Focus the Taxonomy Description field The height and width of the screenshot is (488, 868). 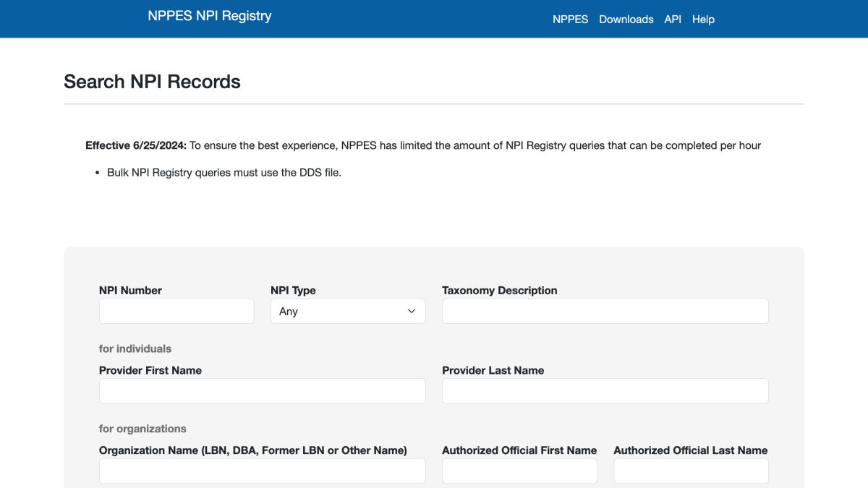coord(605,311)
